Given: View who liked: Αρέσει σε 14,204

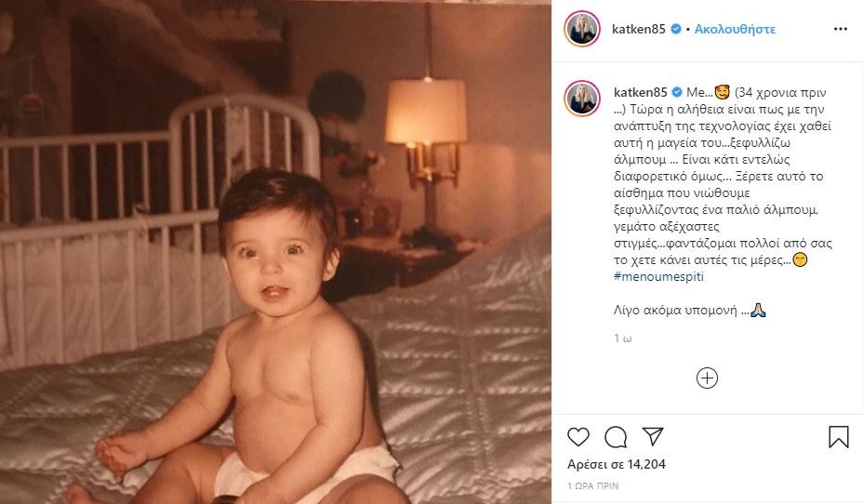Looking at the screenshot, I should 617,464.
